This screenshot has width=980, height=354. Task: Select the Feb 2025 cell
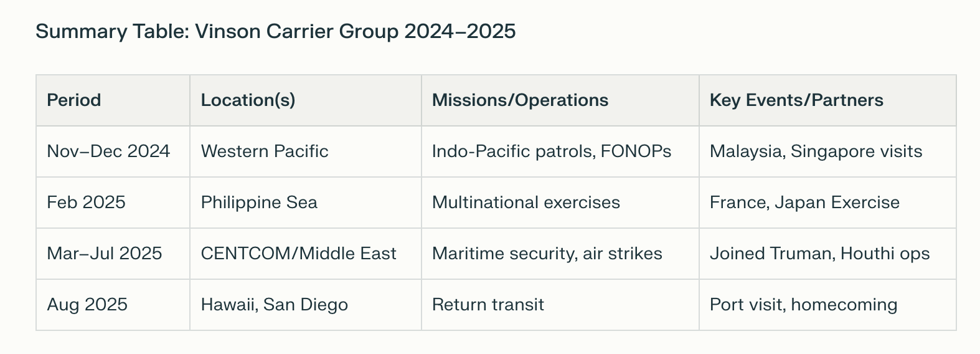click(113, 203)
